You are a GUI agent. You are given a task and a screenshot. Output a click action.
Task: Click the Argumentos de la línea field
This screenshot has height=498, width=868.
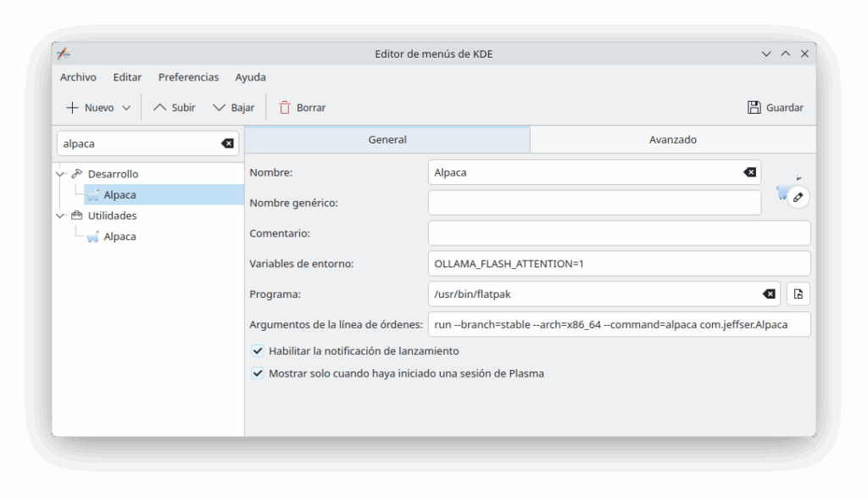619,325
